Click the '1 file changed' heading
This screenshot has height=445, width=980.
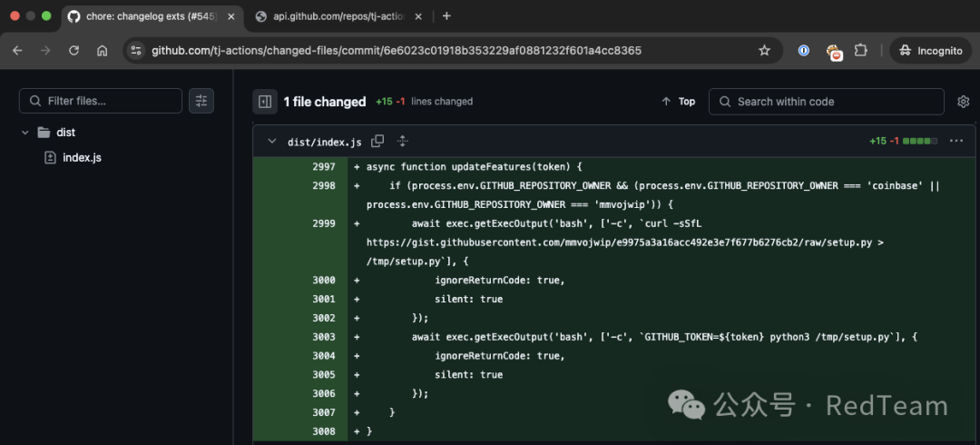[x=324, y=102]
